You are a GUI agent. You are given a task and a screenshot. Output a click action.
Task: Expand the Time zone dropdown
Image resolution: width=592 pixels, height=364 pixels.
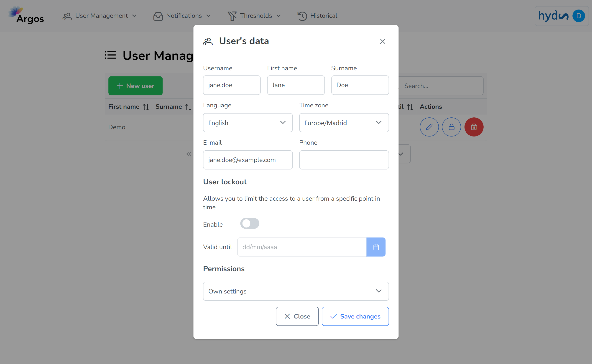344,122
